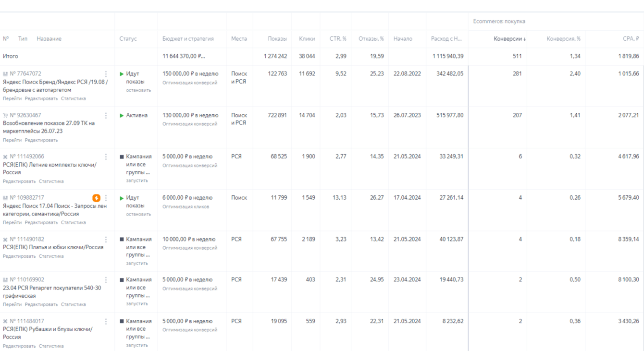Screen dimensions: 644x362
Task: Open kebab menu for campaign 111492066
Action: 106,157
